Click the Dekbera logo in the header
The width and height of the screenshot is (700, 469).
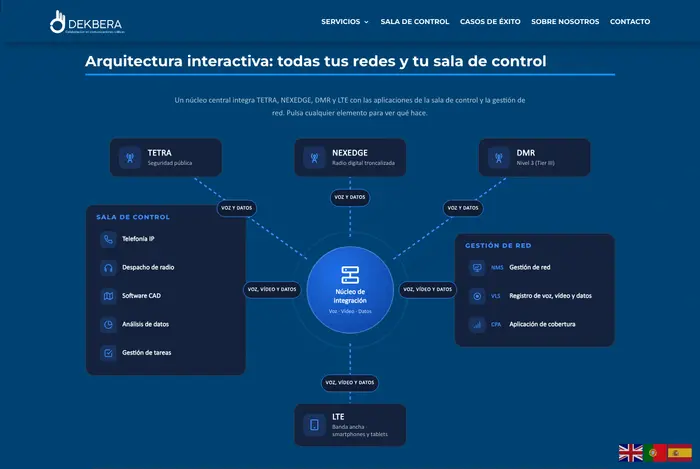[87, 22]
